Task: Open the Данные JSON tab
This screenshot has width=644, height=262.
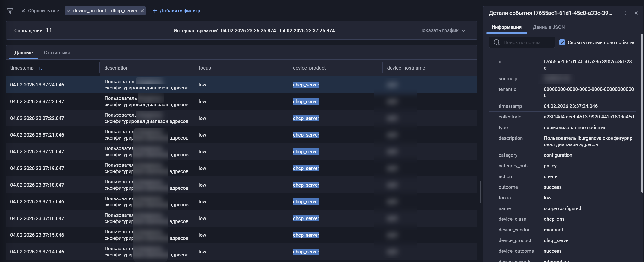Action: tap(548, 27)
